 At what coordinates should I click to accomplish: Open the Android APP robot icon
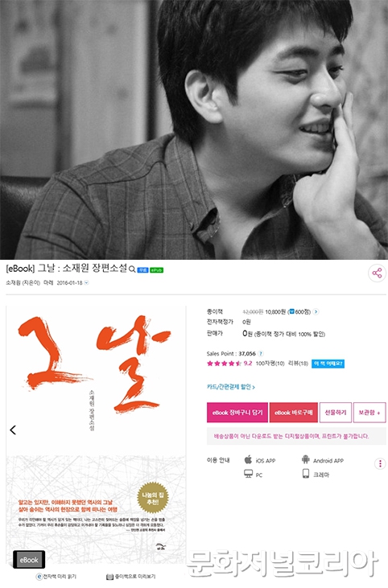click(305, 460)
